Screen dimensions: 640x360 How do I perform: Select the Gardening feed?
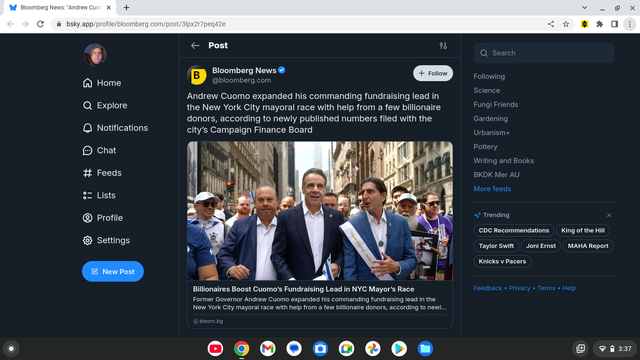pyautogui.click(x=491, y=118)
